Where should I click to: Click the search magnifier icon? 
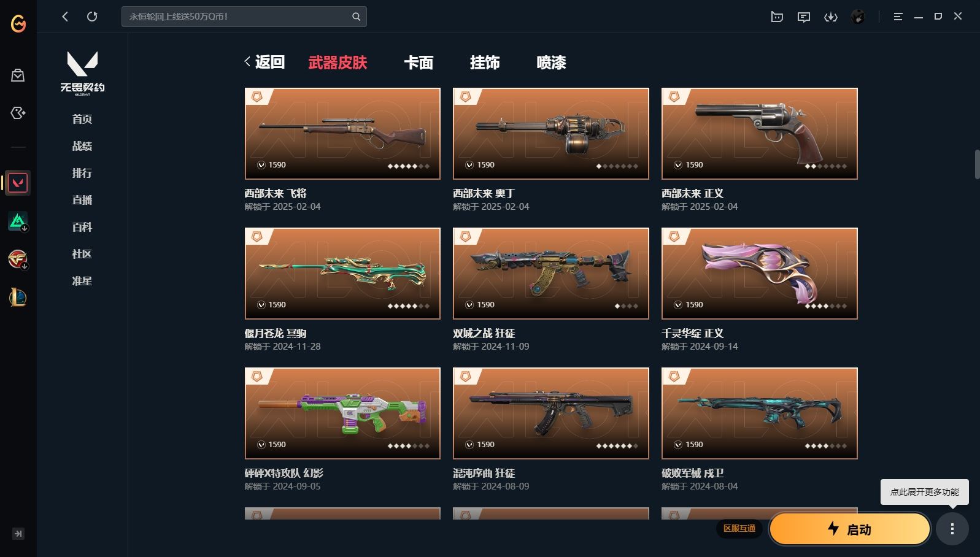356,17
